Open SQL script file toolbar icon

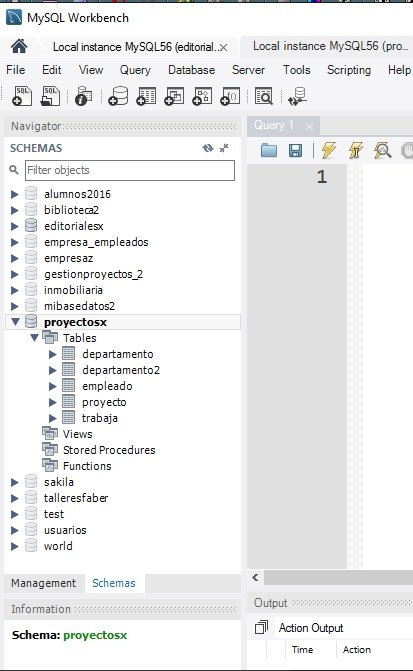click(50, 95)
